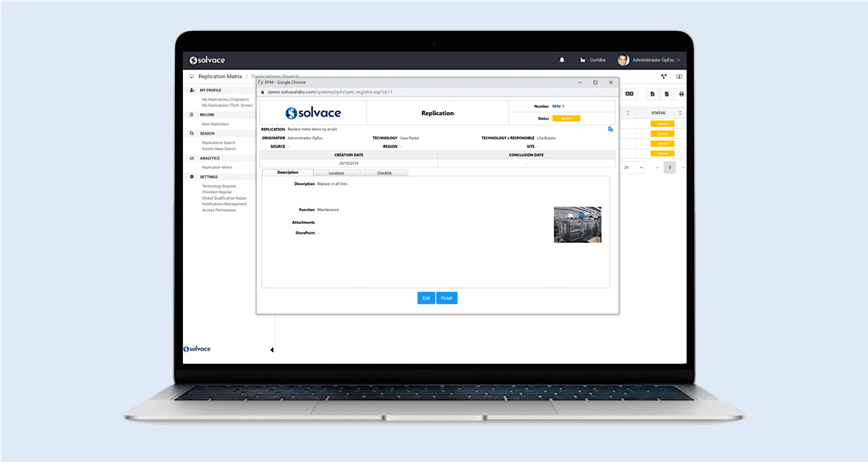Open the page size dropdown showing 20
Image resolution: width=868 pixels, height=462 pixels.
coord(633,168)
